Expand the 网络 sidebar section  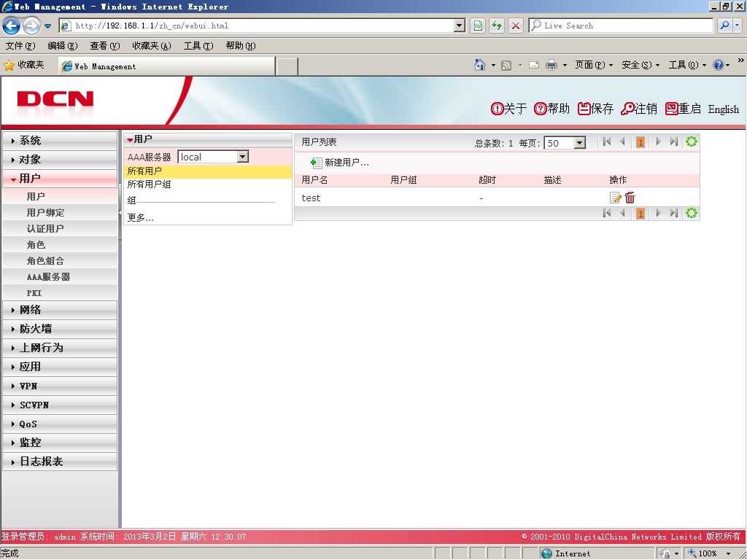60,310
